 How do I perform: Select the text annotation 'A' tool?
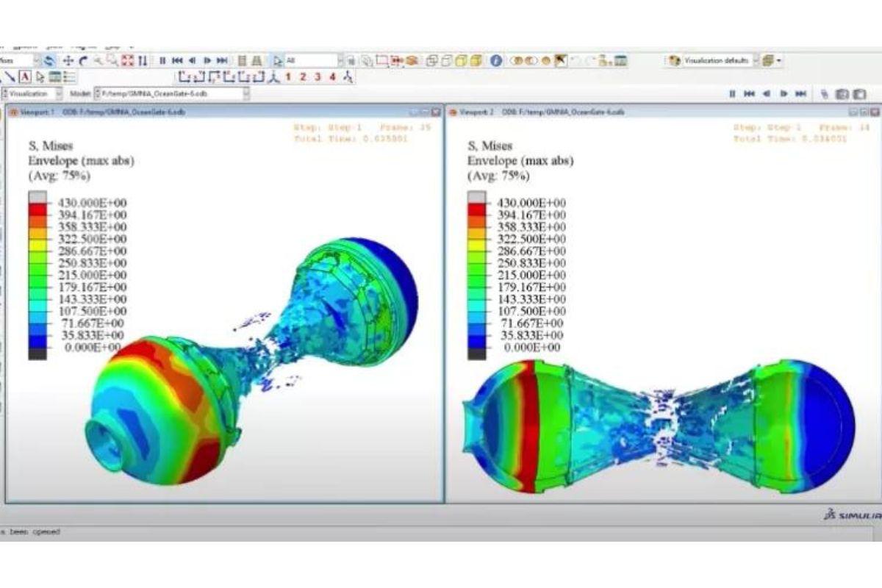(x=25, y=76)
